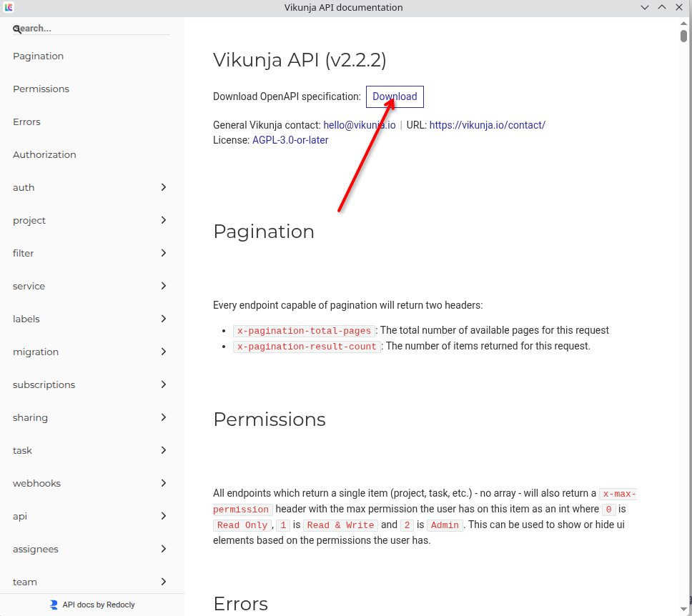The width and height of the screenshot is (692, 616).
Task: Click the Errors section heading
Action: 240,604
